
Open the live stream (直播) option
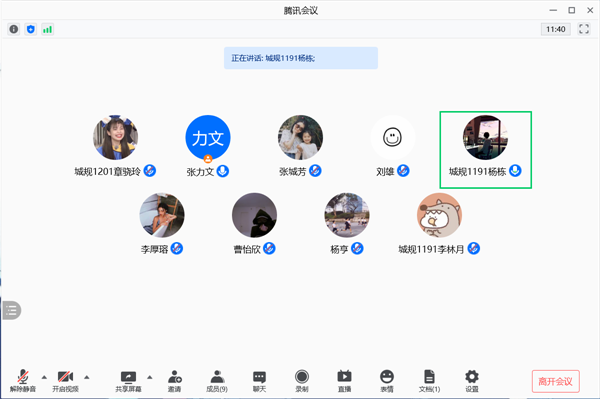click(x=344, y=381)
